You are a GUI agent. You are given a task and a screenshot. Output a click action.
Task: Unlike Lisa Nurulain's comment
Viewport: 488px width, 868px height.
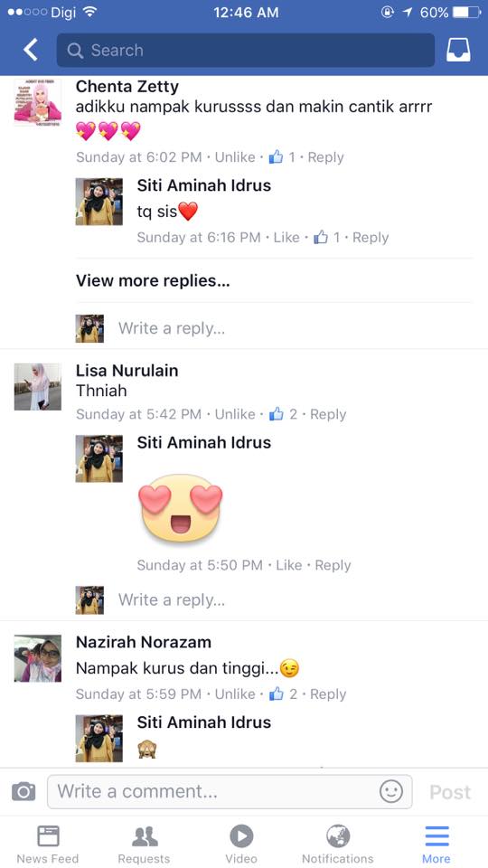click(x=235, y=414)
